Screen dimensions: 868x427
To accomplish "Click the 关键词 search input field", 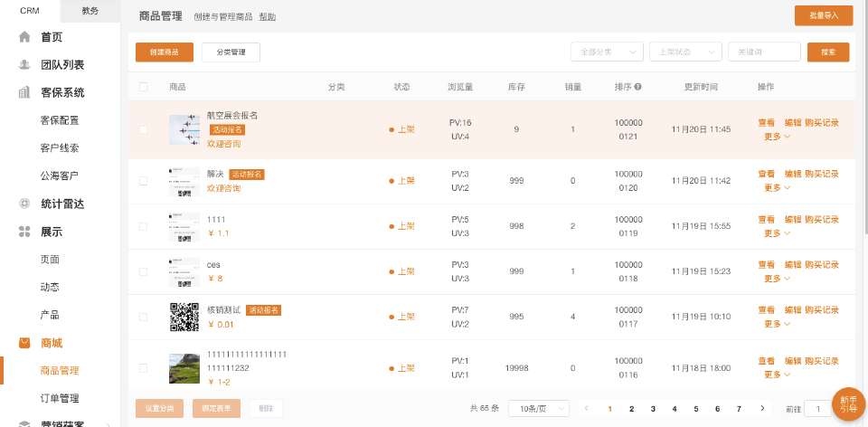I will [763, 52].
